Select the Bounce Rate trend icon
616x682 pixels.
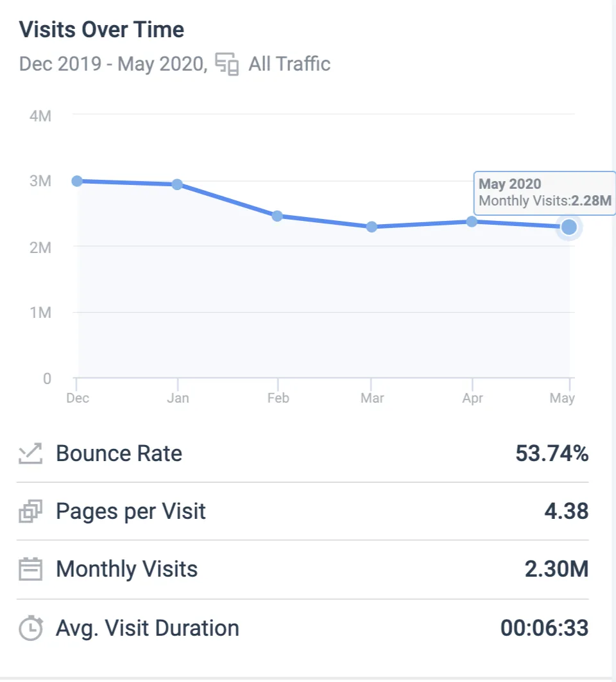[x=30, y=453]
